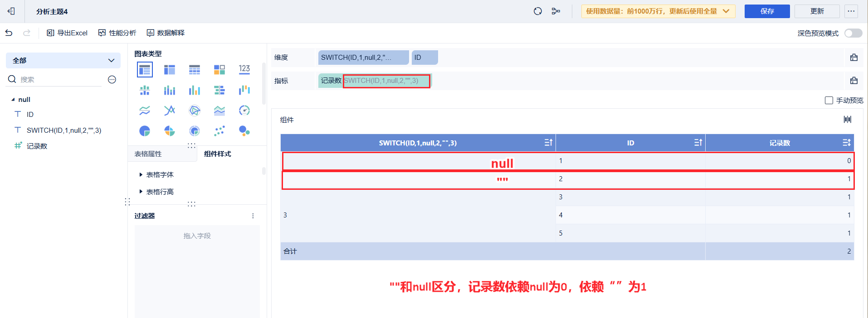Viewport: 868px width, 318px height.
Task: Open the more options ellipsis button
Action: pos(851,11)
